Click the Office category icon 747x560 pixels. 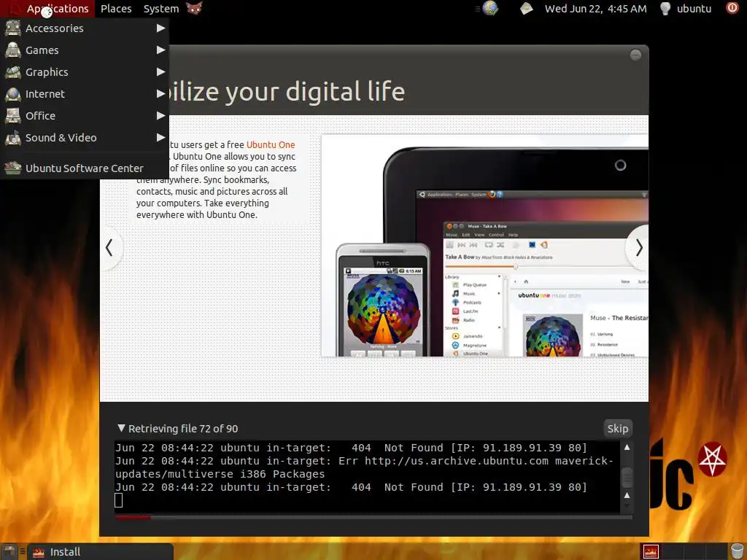[13, 116]
